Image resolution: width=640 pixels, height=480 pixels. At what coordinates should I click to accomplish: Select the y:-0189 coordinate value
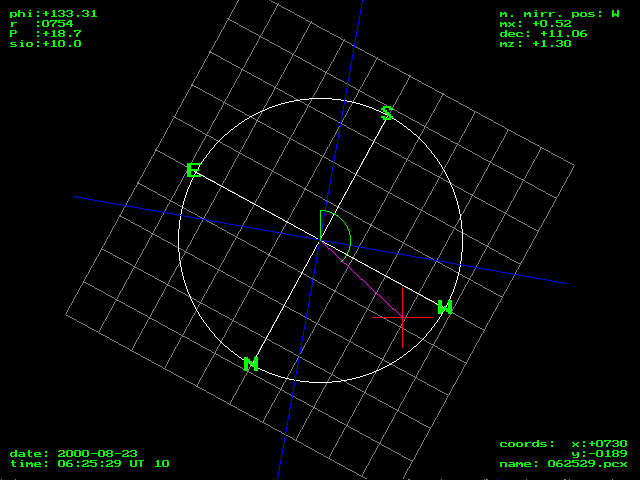pyautogui.click(x=600, y=453)
